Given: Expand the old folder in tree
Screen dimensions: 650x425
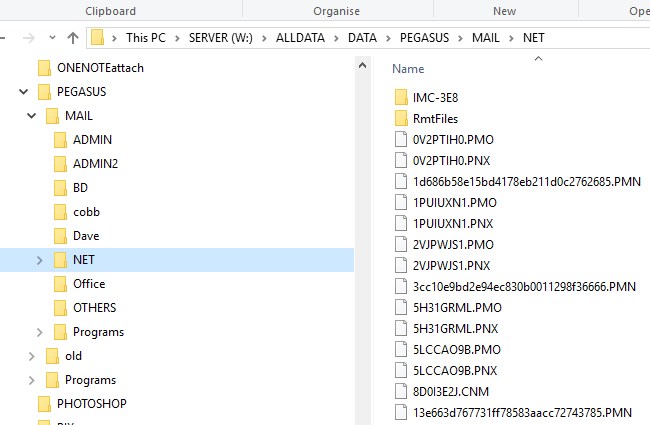Looking at the screenshot, I should point(31,356).
